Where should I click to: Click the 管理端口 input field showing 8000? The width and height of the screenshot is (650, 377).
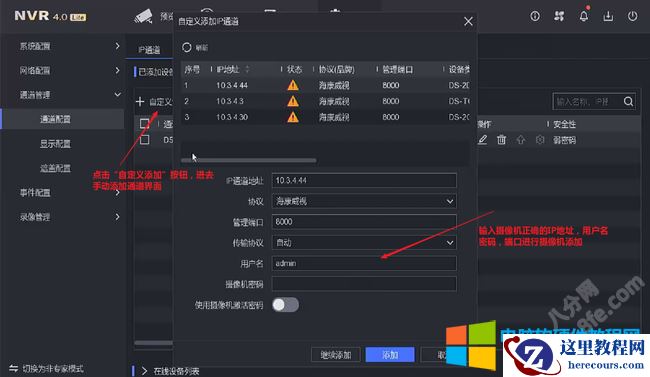coord(364,222)
